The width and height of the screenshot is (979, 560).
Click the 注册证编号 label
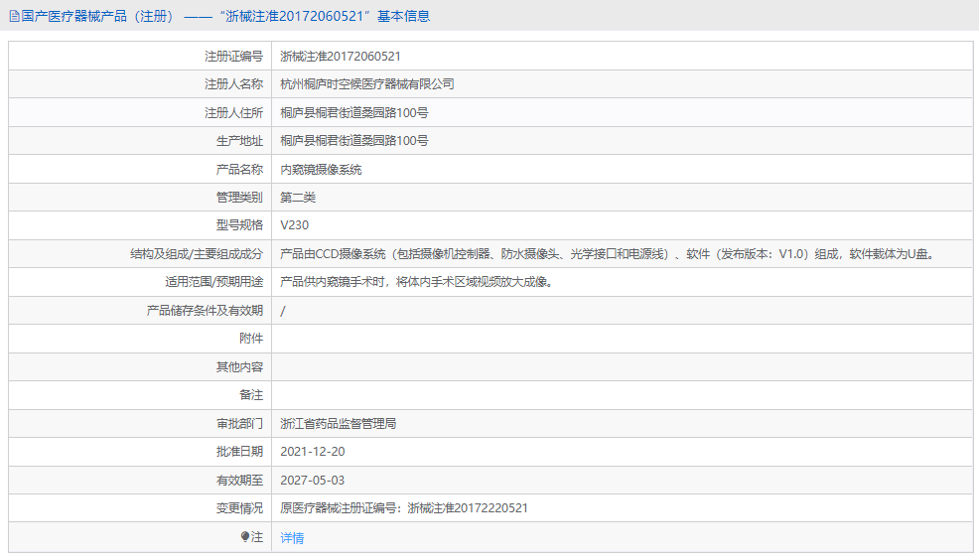234,57
